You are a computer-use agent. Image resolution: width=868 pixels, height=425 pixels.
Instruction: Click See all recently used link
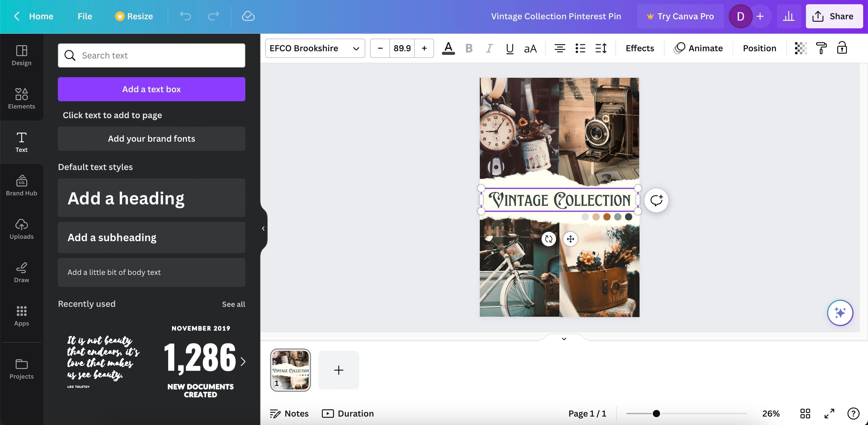[x=233, y=304]
